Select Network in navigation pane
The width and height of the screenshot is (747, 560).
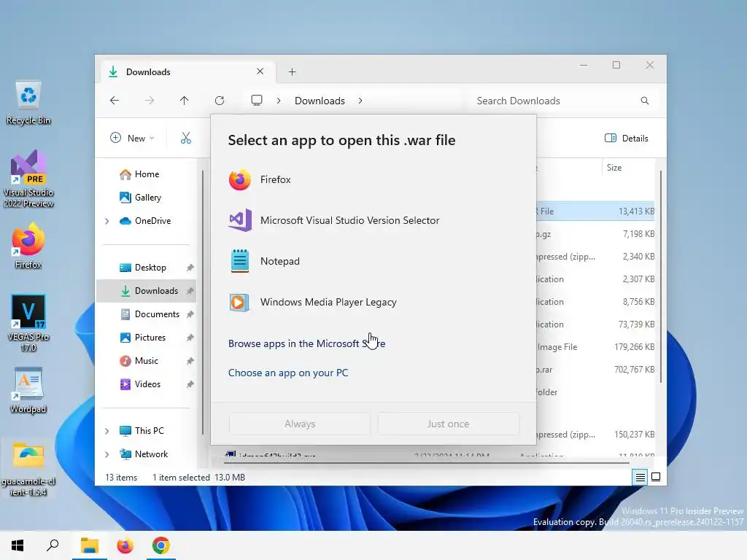pyautogui.click(x=151, y=454)
